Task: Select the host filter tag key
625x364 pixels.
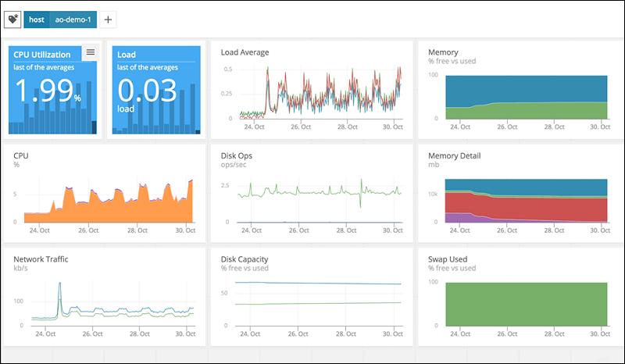Action: pos(36,19)
